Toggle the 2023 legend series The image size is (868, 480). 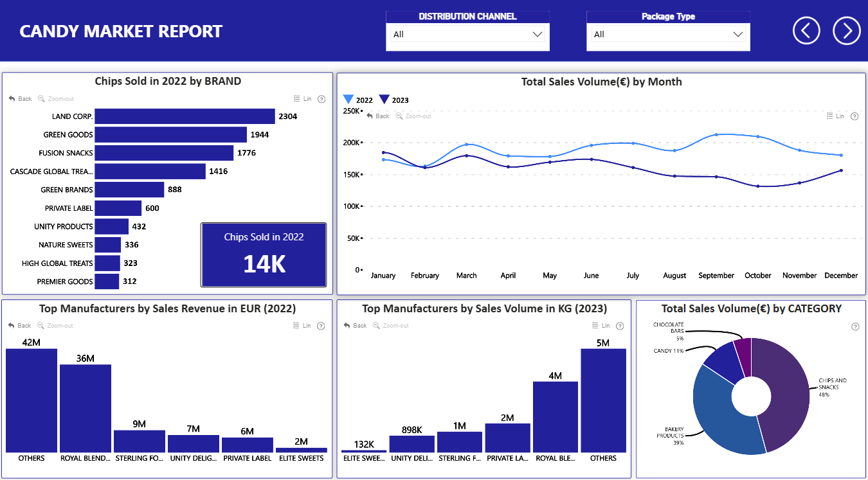pyautogui.click(x=393, y=100)
